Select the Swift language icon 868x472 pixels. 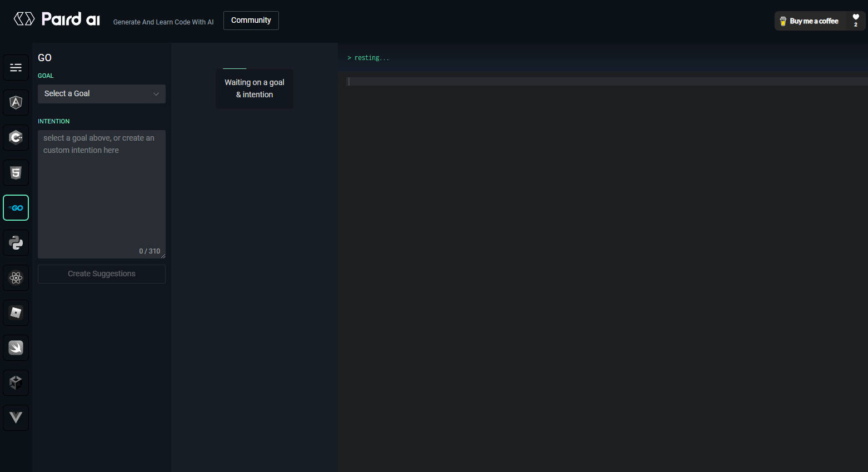16,348
